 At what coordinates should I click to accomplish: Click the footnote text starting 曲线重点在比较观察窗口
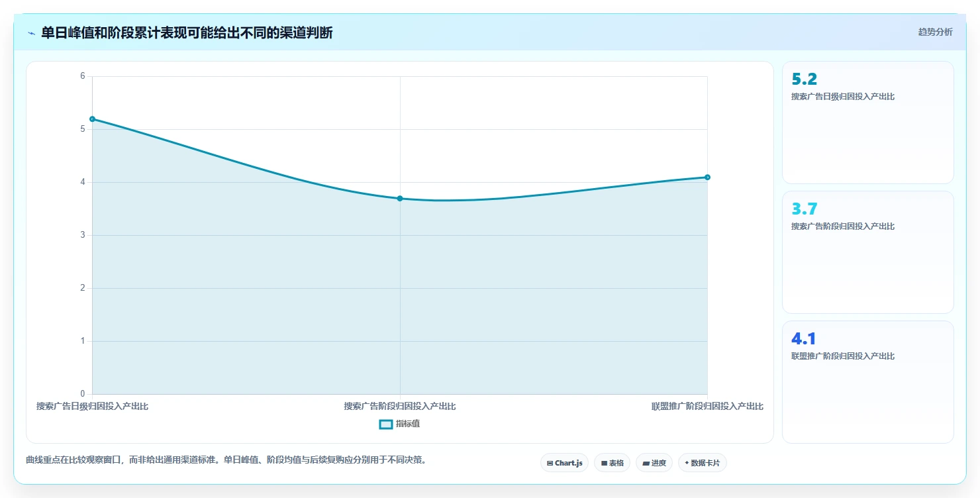pos(226,460)
